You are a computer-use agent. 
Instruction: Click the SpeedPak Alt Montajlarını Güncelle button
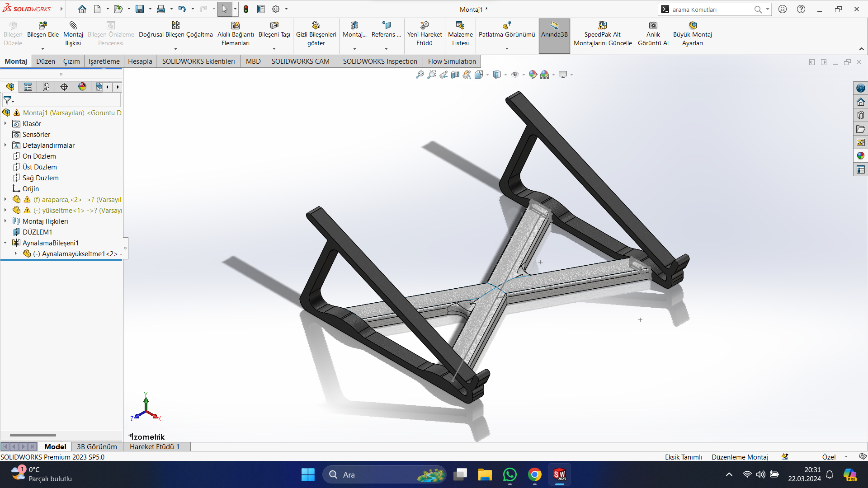pyautogui.click(x=602, y=26)
